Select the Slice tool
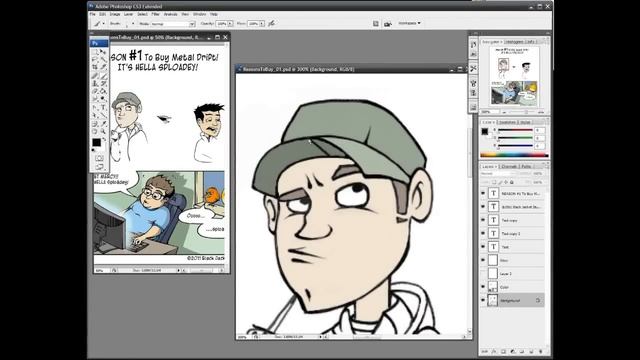 point(103,67)
